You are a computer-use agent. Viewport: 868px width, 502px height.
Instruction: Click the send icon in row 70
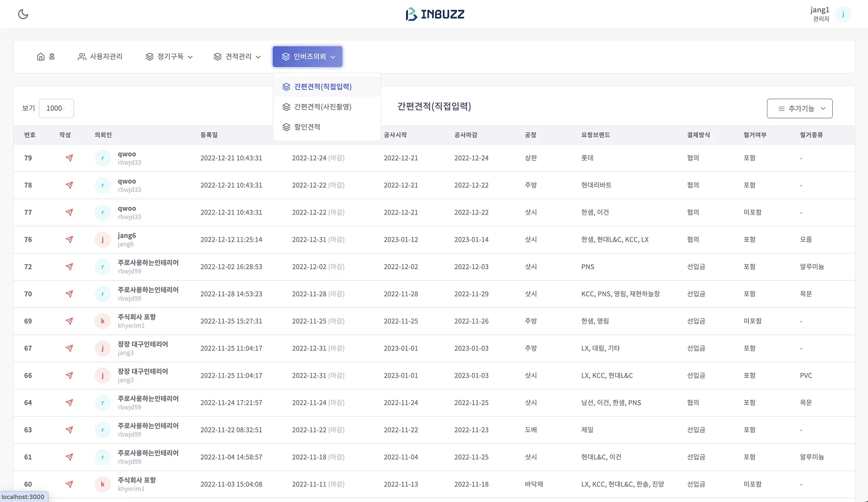[70, 294]
